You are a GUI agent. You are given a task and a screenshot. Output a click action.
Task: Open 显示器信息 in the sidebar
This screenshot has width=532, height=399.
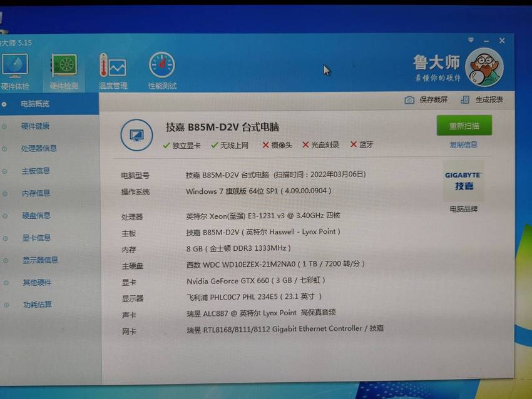tap(41, 260)
